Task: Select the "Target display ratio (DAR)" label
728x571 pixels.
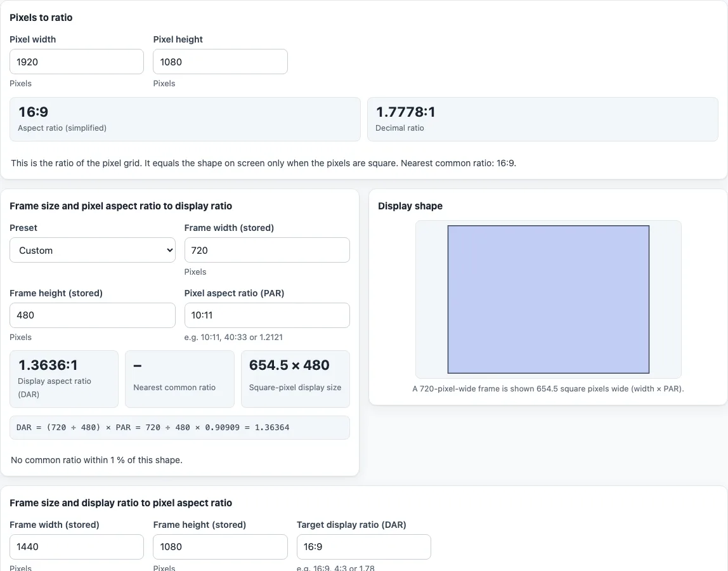Action: tap(351, 525)
